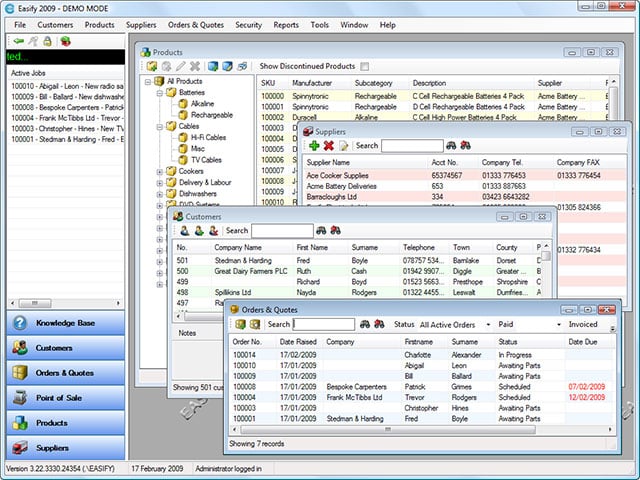This screenshot has height=480, width=640.
Task: Click the black binoculars find icon in Suppliers window
Action: coord(451,145)
